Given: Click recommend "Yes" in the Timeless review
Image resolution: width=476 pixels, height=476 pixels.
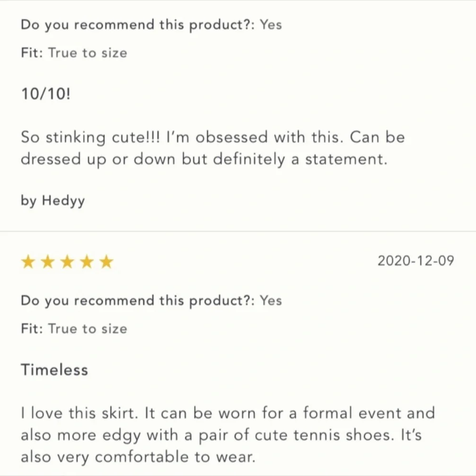Looking at the screenshot, I should click(271, 301).
